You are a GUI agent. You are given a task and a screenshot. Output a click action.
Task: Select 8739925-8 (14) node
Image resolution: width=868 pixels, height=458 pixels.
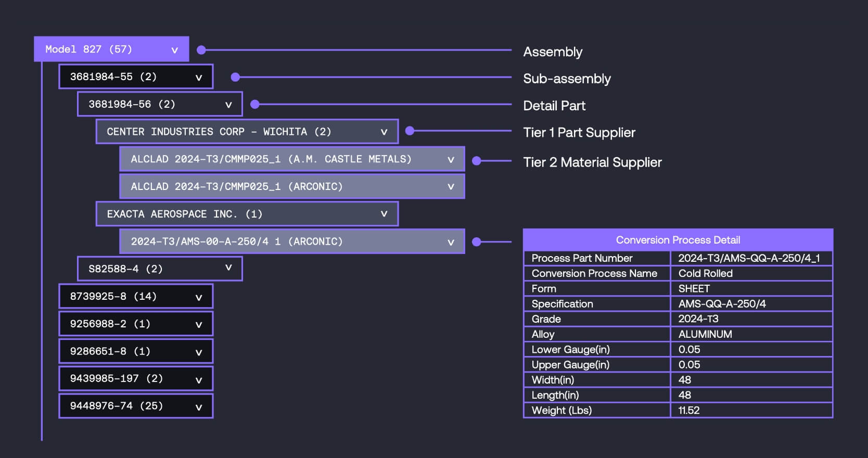pos(136,296)
